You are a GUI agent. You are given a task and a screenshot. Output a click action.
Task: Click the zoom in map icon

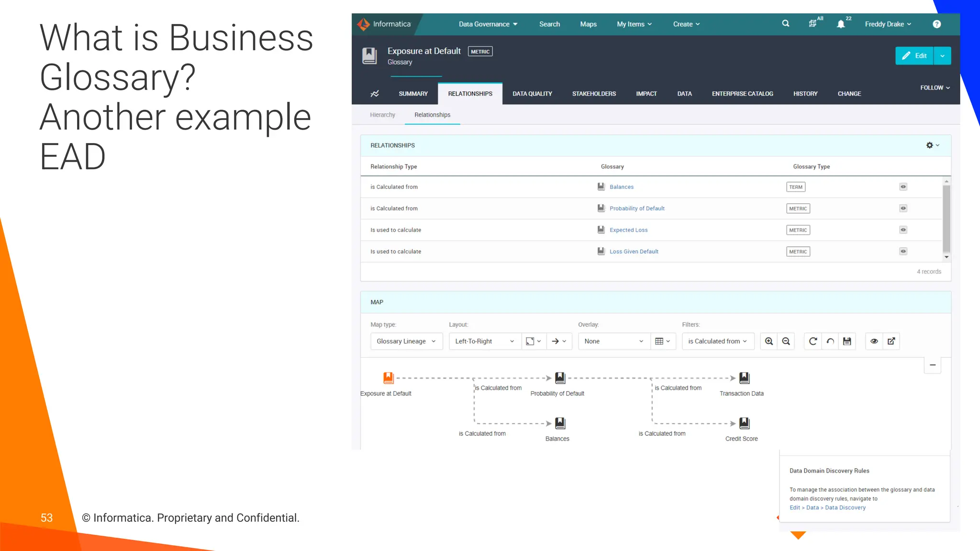click(x=769, y=341)
